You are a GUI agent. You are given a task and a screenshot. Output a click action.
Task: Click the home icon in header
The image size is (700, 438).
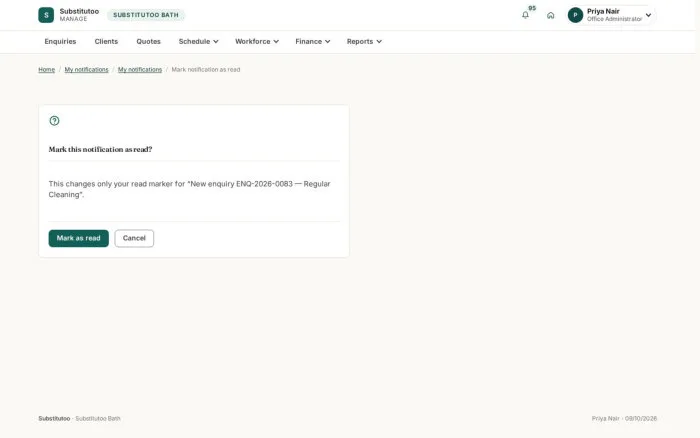pos(550,15)
